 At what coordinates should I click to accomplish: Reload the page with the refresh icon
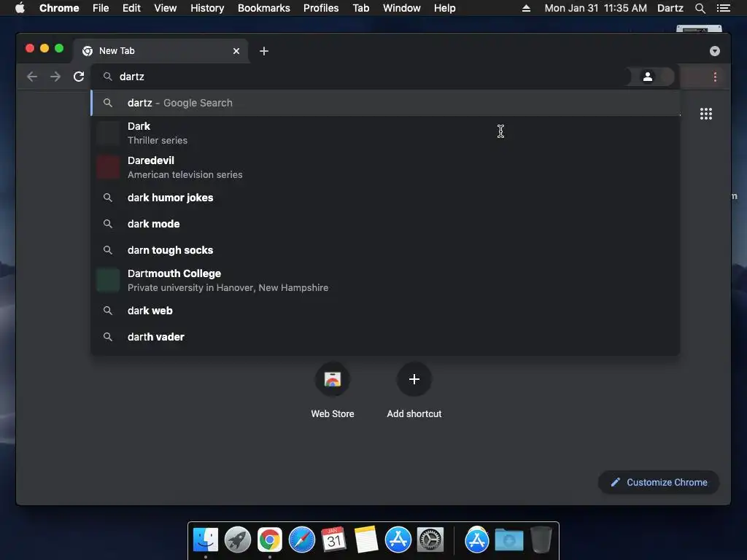pyautogui.click(x=79, y=77)
